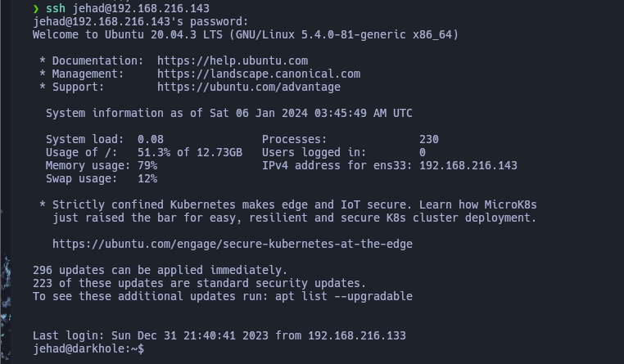
Task: Click the Swap usage 12% value
Action: click(147, 179)
